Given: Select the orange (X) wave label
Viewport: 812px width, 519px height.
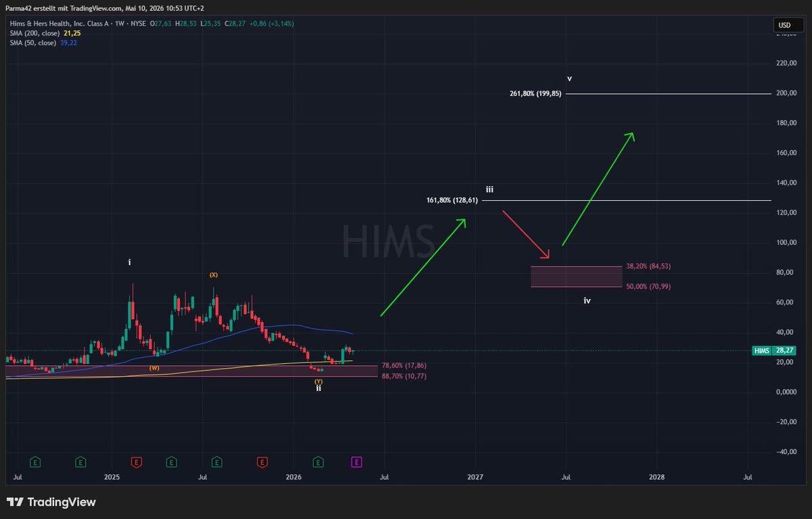Looking at the screenshot, I should [214, 275].
